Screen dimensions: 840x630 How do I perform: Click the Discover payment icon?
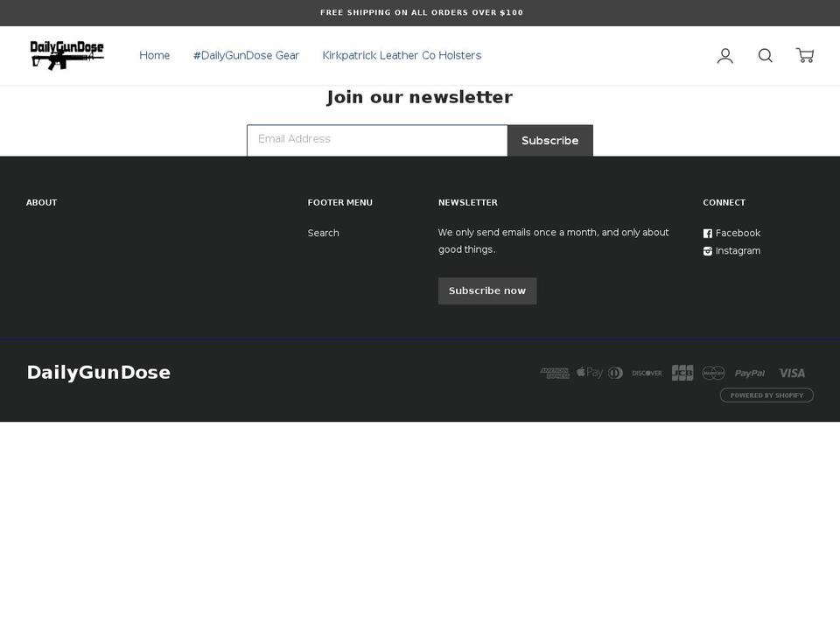point(647,374)
